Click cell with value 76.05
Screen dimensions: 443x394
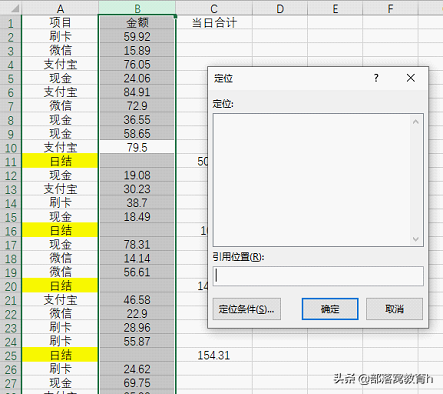[x=137, y=64]
